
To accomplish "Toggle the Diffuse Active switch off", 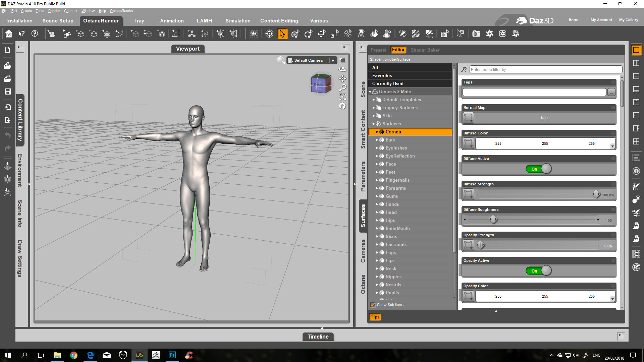I will 538,169.
